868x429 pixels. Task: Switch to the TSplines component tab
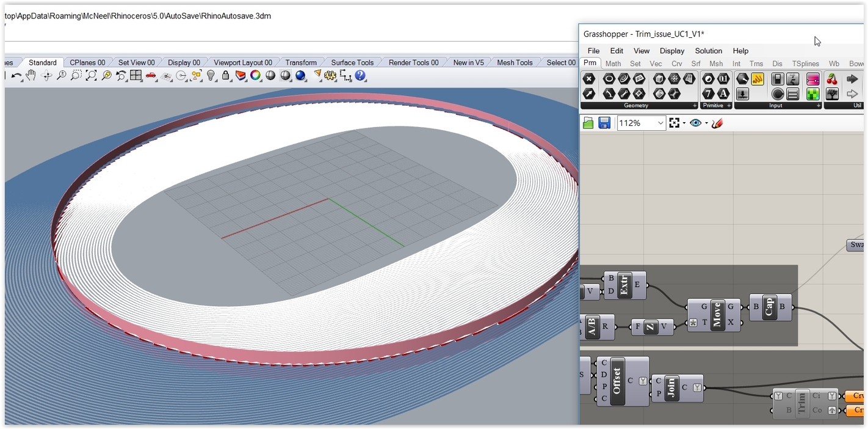point(806,64)
